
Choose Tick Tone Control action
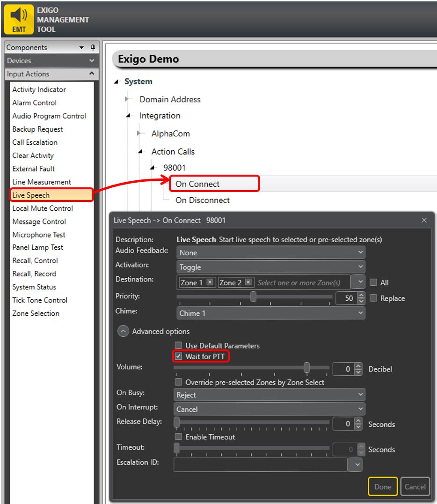tap(40, 300)
